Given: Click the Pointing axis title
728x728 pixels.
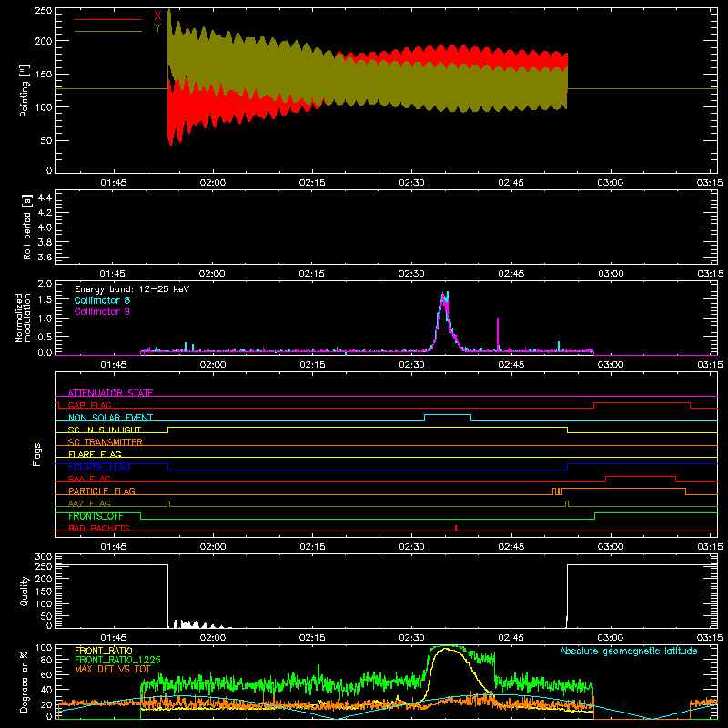Looking at the screenshot, I should [x=25, y=91].
